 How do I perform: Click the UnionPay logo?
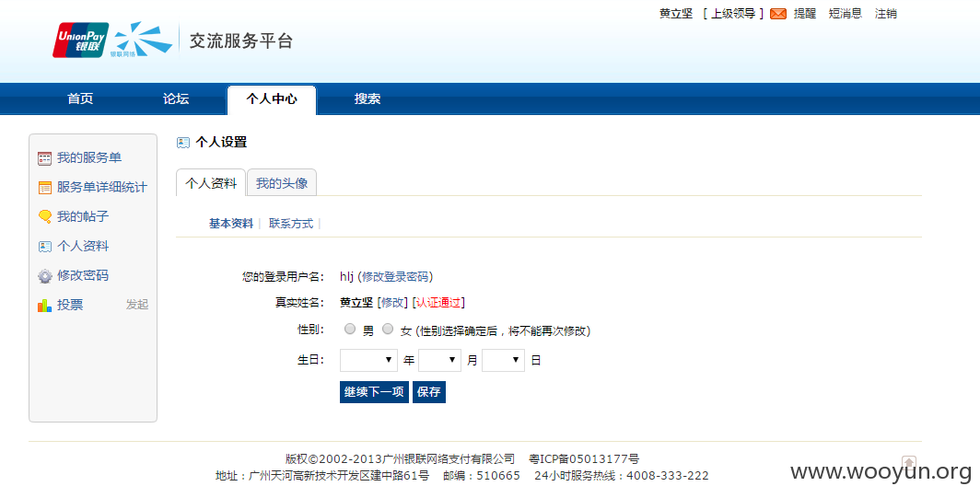81,40
